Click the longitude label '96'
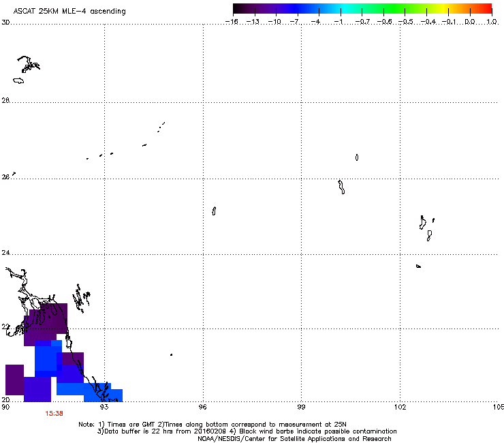This screenshot has height=443, width=504. [203, 408]
